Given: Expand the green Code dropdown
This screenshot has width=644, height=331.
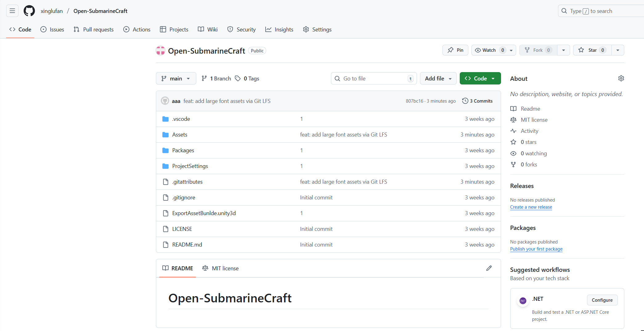Looking at the screenshot, I should tap(480, 78).
